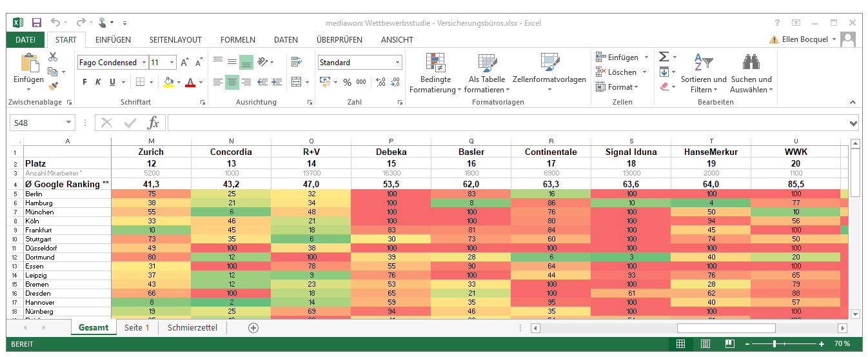Viewport: 868px width, 357px height.
Task: Switch to the FORMELN ribbon tab
Action: click(237, 40)
